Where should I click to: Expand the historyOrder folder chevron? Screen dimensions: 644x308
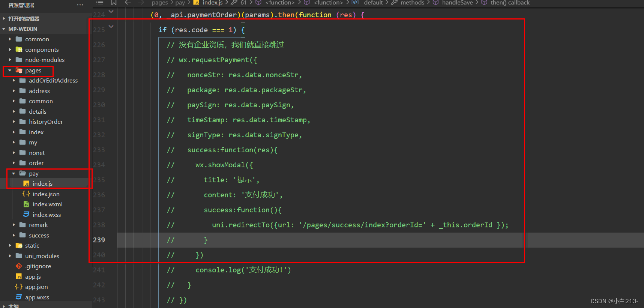tap(14, 122)
